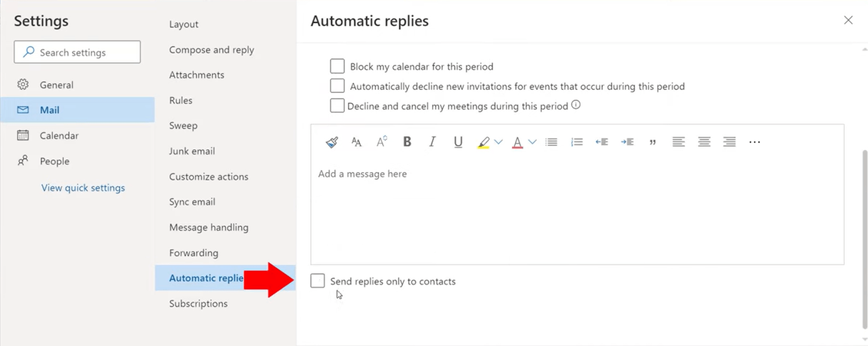Screen dimensions: 868x346
Task: Toggle bold formatting in the message editor
Action: (x=407, y=142)
